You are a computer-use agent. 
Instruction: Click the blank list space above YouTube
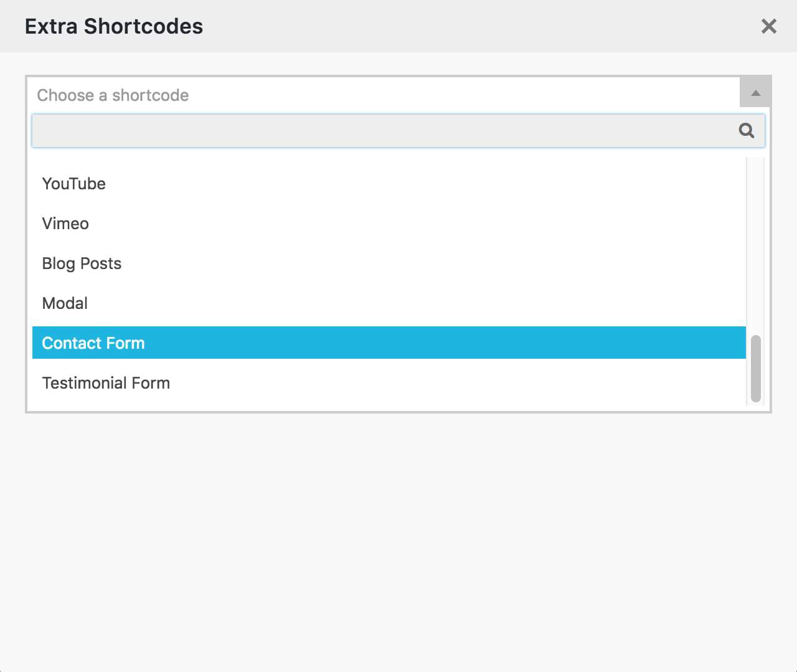pos(389,161)
